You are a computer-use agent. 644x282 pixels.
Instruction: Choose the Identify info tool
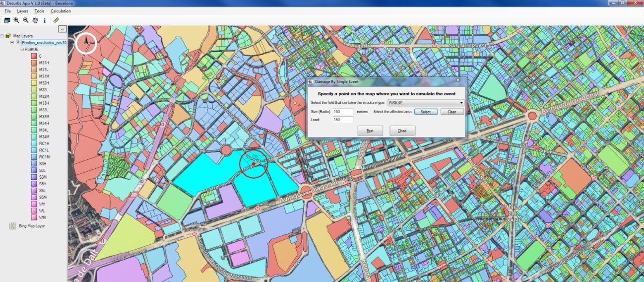click(45, 20)
